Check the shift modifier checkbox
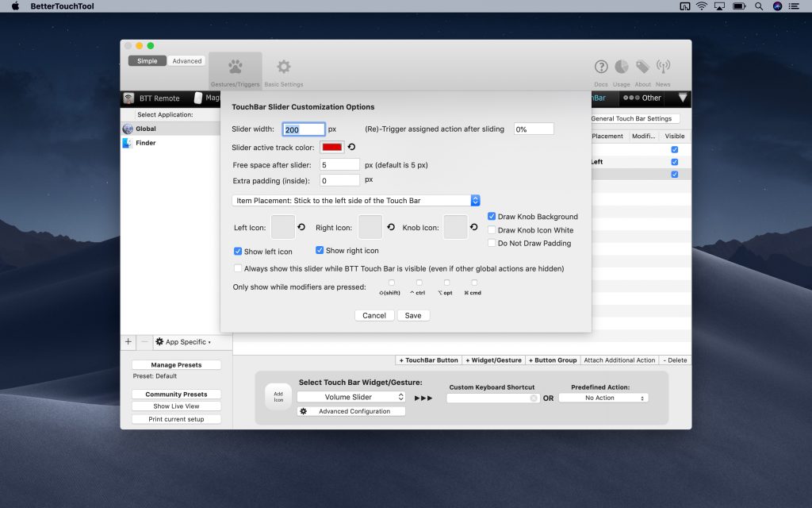 [x=392, y=283]
